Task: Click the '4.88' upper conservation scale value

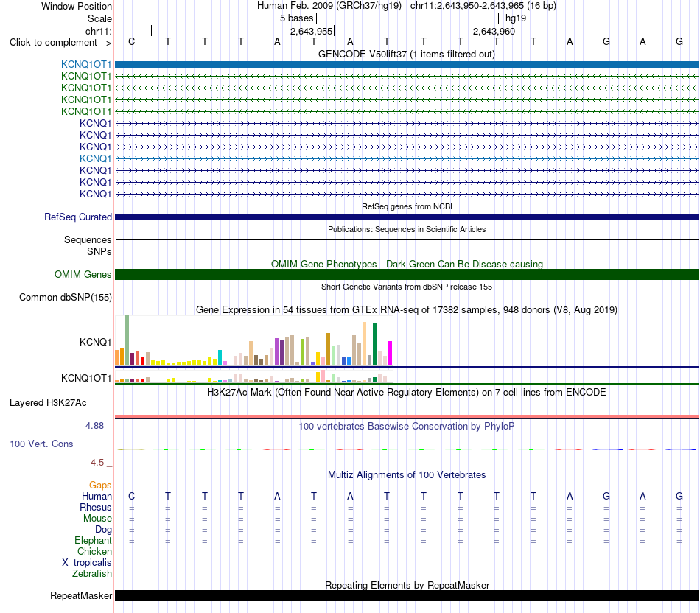Action: (x=94, y=426)
